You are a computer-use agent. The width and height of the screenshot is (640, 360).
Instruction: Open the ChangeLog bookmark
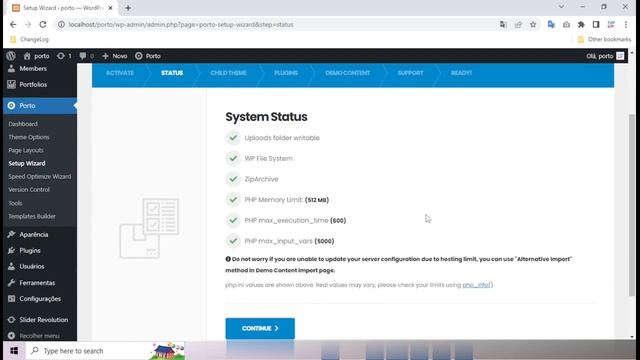(x=29, y=40)
